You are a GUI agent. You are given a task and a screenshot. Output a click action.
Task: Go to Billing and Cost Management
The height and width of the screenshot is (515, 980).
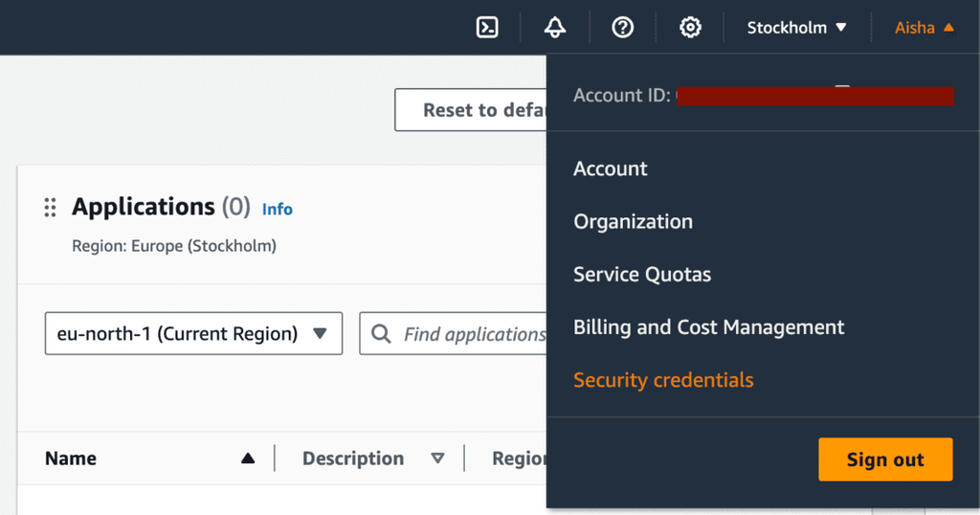pyautogui.click(x=708, y=327)
